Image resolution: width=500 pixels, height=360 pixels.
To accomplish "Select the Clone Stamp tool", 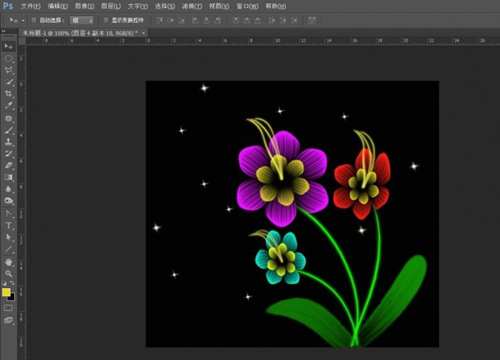I will coord(8,142).
